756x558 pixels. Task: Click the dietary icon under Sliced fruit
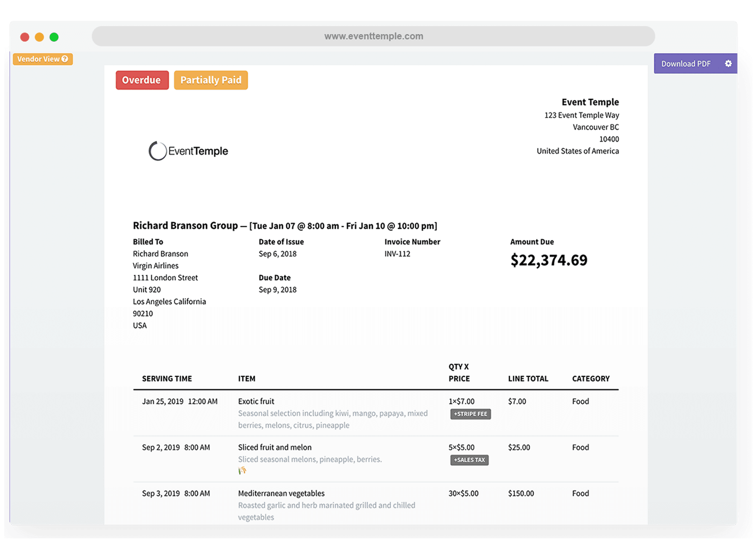click(242, 471)
